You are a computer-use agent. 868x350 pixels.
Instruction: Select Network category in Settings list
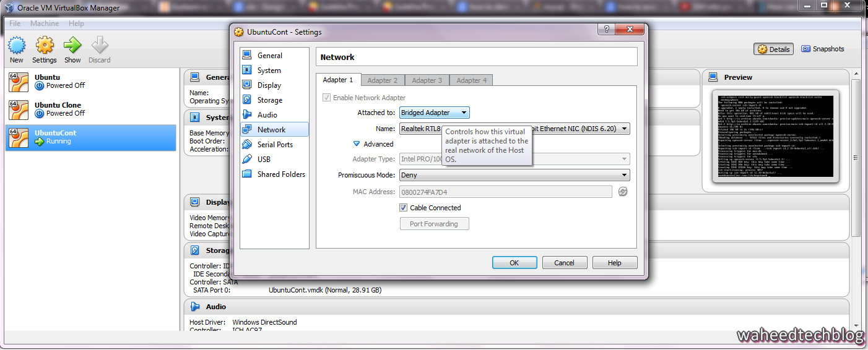tap(274, 130)
